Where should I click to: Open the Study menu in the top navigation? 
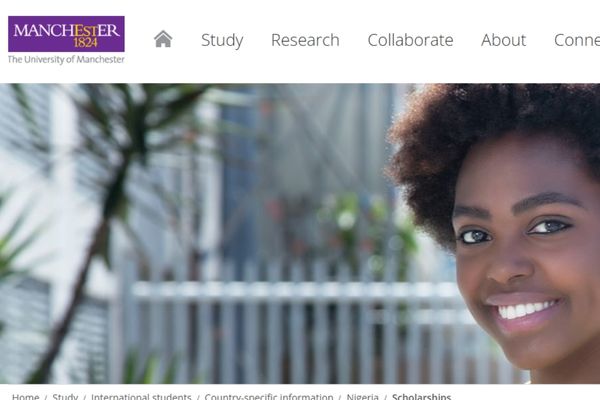pyautogui.click(x=222, y=40)
